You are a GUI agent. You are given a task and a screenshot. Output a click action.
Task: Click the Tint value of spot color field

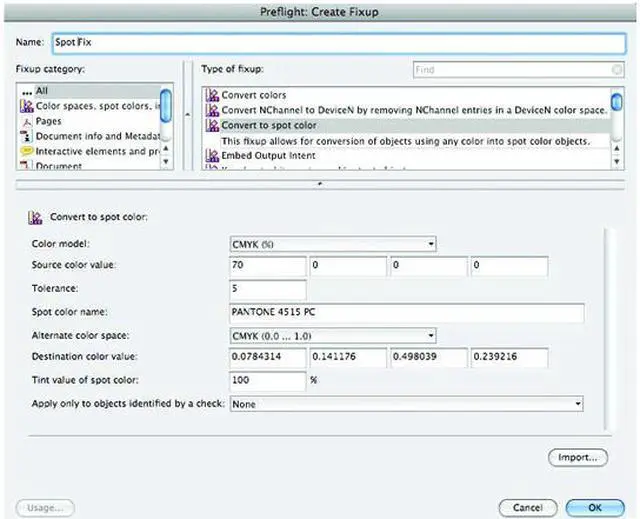(268, 381)
